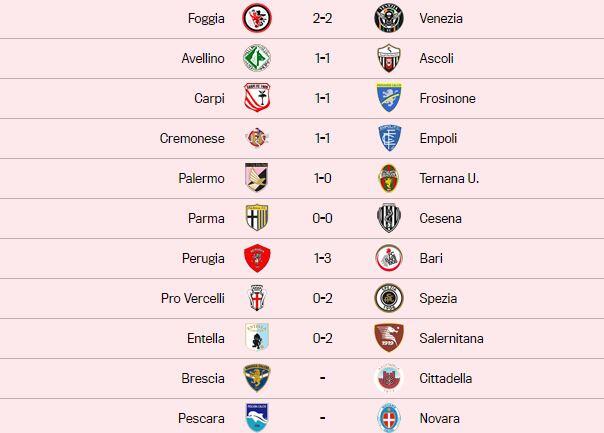Click the Perugia red shield logo

(258, 258)
